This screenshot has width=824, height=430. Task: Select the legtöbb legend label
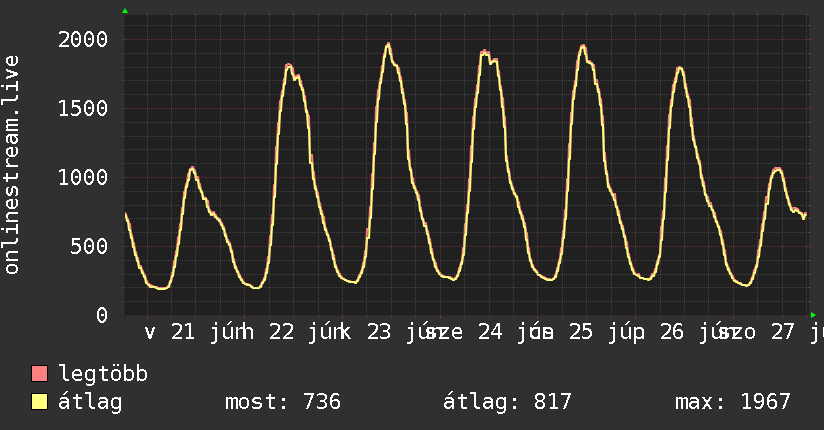[x=103, y=373]
